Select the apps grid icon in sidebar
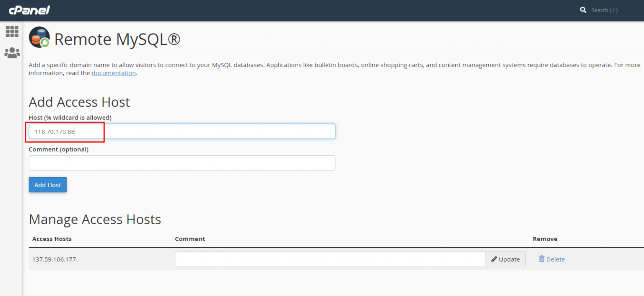Image resolution: width=644 pixels, height=296 pixels. pyautogui.click(x=12, y=31)
